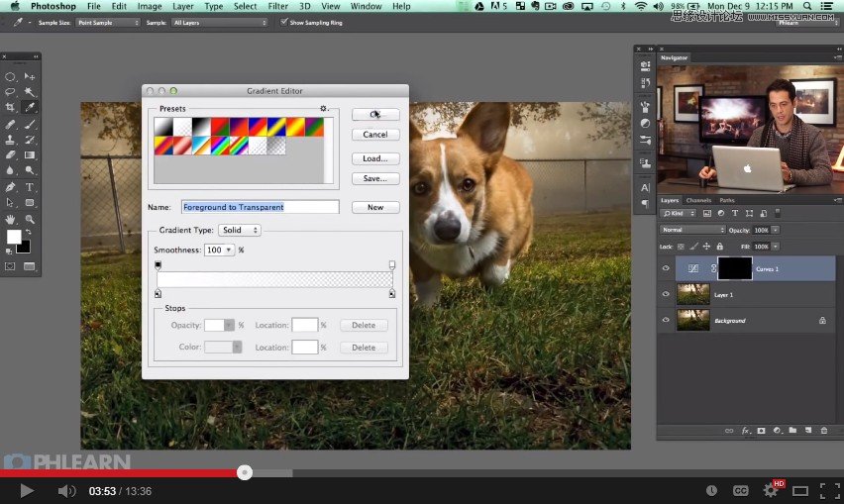Image resolution: width=844 pixels, height=504 pixels.
Task: Click the foreground color swatch
Action: 14,237
